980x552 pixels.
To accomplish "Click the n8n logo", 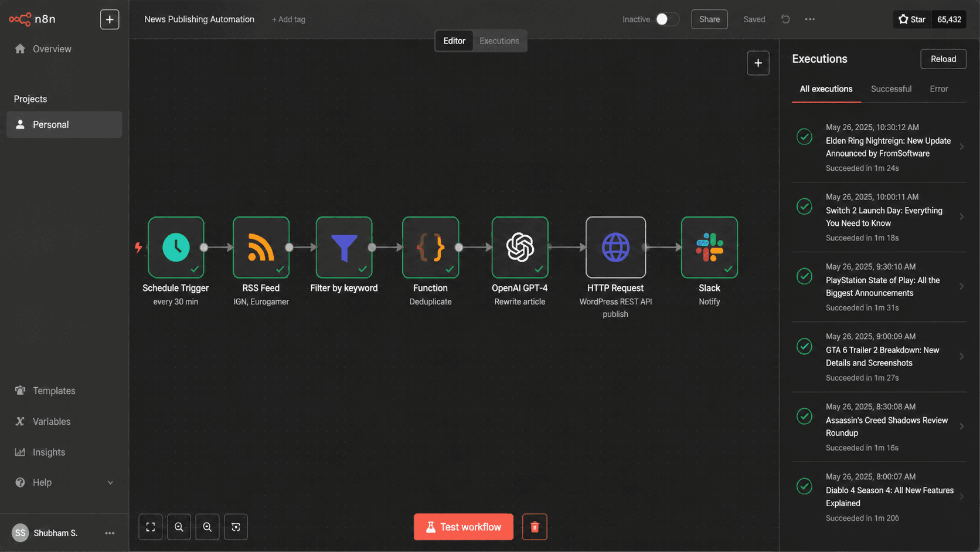I will (32, 19).
